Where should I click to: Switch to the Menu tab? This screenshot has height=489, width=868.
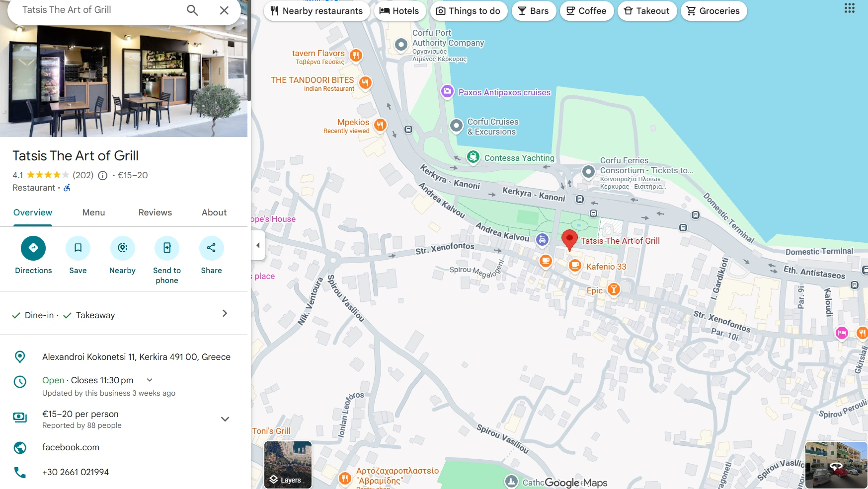[x=93, y=212]
